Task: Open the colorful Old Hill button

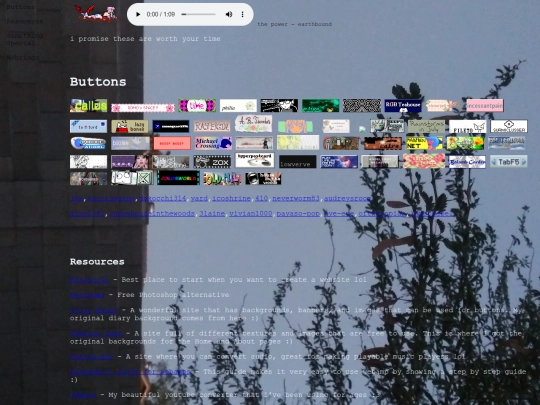Action: point(222,178)
